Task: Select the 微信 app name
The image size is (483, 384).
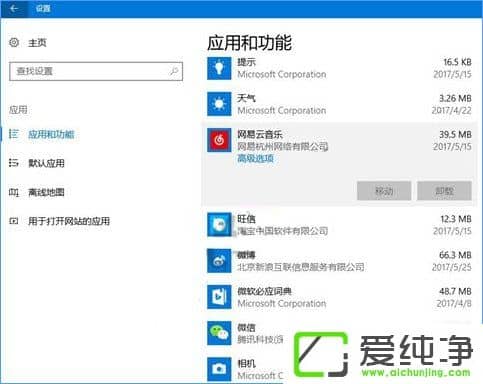Action: click(246, 327)
